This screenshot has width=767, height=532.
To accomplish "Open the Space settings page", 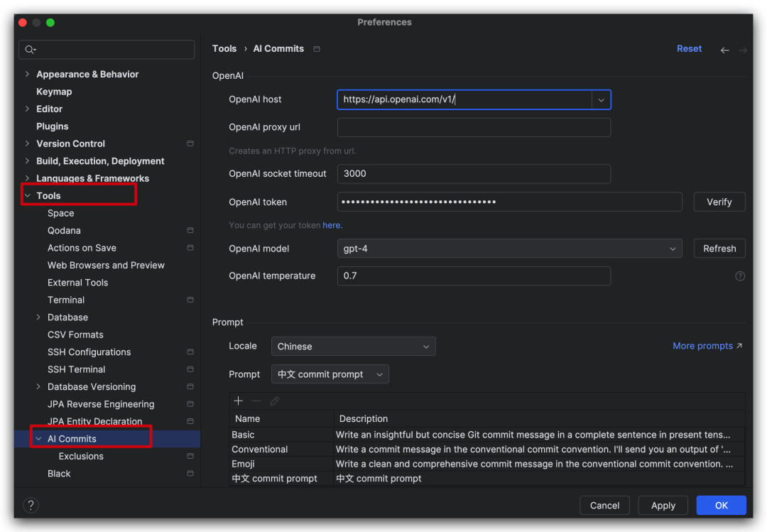I will (x=60, y=213).
